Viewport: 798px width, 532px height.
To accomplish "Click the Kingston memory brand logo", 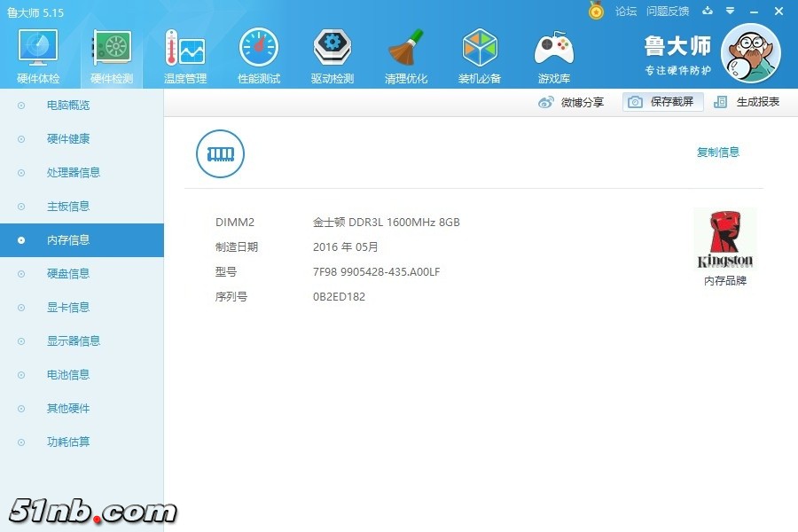I will pos(724,239).
